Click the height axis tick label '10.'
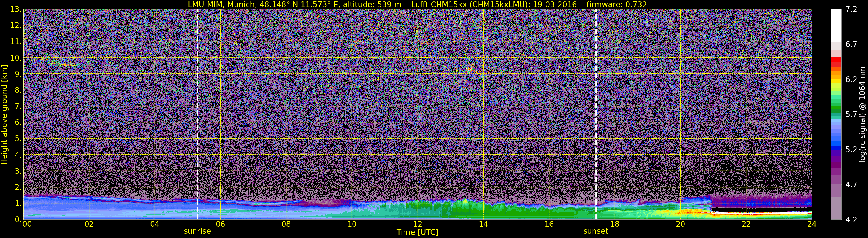Viewport: 868px width, 238px height. click(16, 58)
